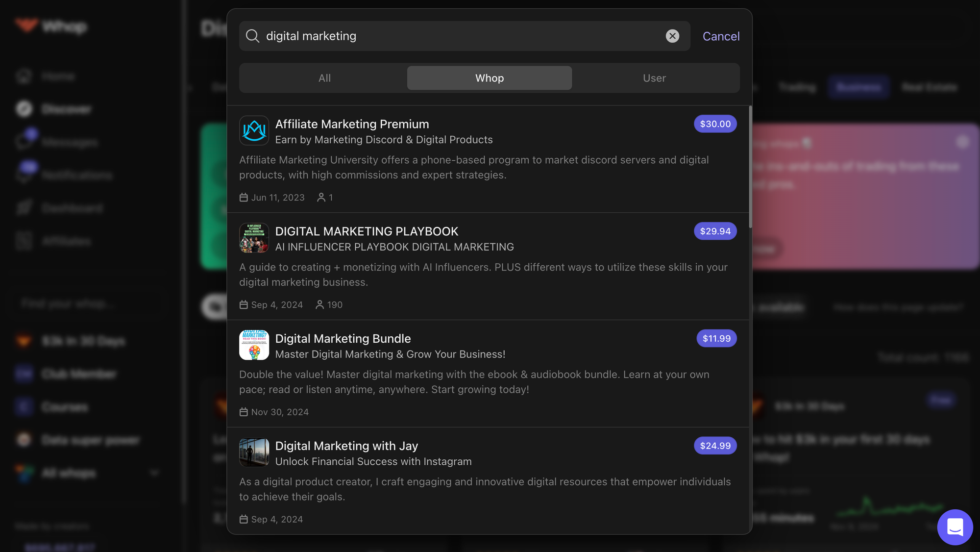This screenshot has height=552, width=980.
Task: Click inside the digital marketing search field
Action: (x=441, y=36)
